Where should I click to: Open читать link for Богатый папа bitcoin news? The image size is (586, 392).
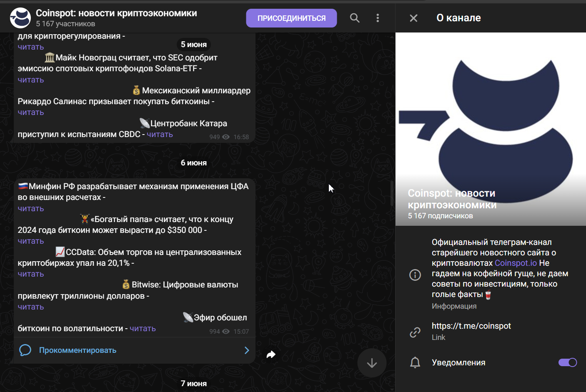[x=31, y=241]
